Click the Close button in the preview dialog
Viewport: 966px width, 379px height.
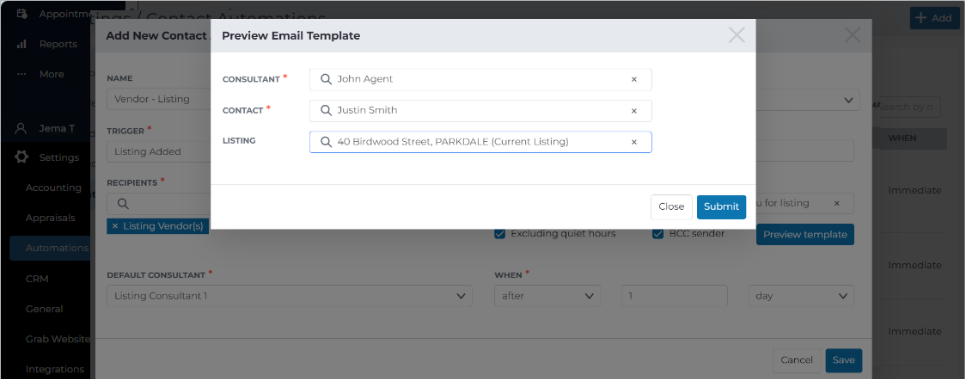click(x=671, y=207)
